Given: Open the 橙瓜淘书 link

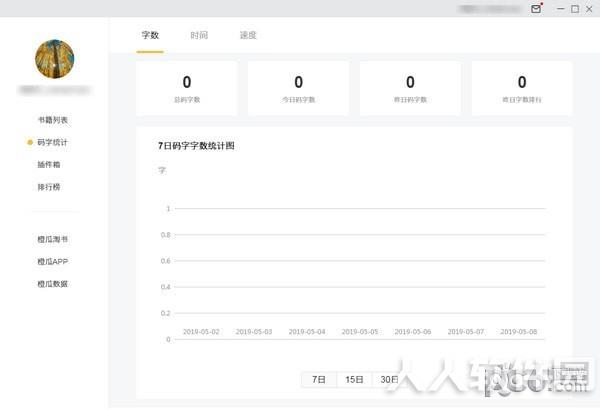Looking at the screenshot, I should [x=52, y=240].
